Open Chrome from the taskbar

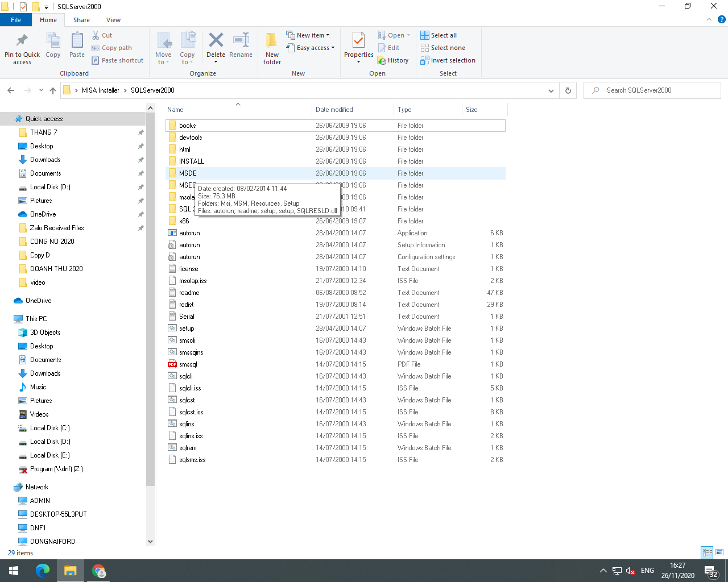99,571
